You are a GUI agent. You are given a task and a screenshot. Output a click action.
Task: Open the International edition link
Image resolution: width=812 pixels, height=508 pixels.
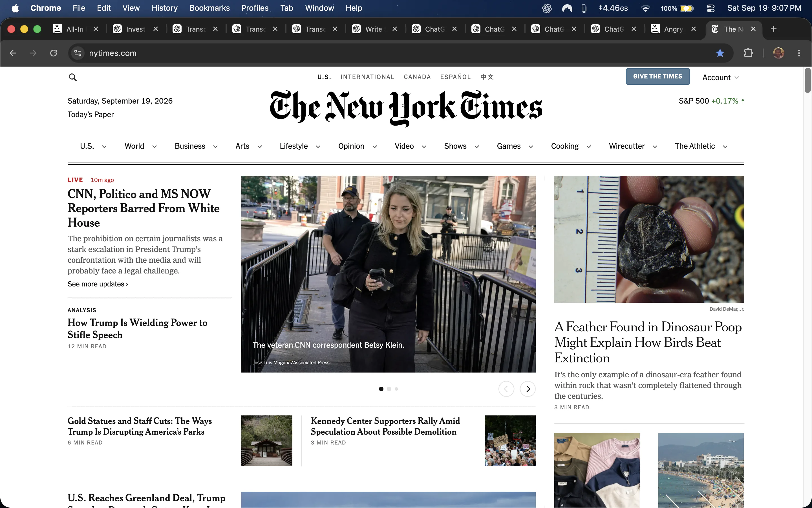[x=367, y=77]
